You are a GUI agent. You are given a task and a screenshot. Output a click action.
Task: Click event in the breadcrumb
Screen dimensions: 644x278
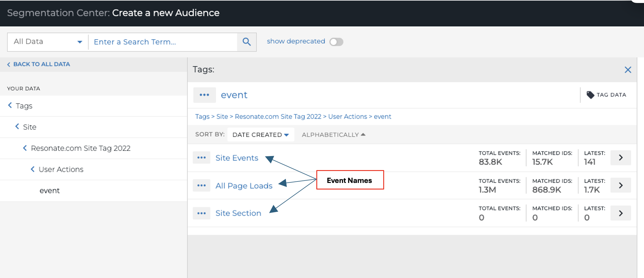click(383, 117)
